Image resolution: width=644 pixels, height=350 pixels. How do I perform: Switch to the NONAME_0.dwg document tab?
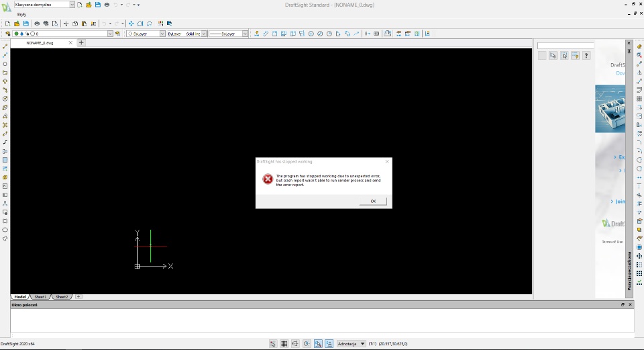pyautogui.click(x=40, y=43)
